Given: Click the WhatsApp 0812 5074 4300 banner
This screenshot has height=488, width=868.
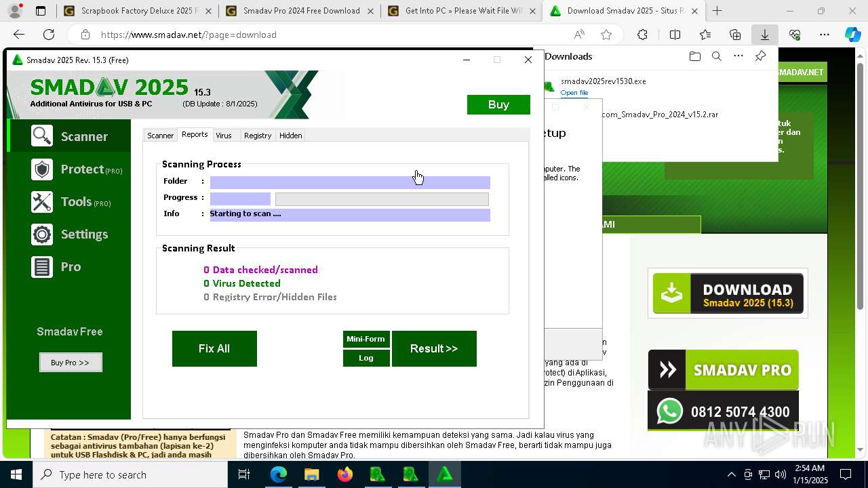Looking at the screenshot, I should click(724, 411).
